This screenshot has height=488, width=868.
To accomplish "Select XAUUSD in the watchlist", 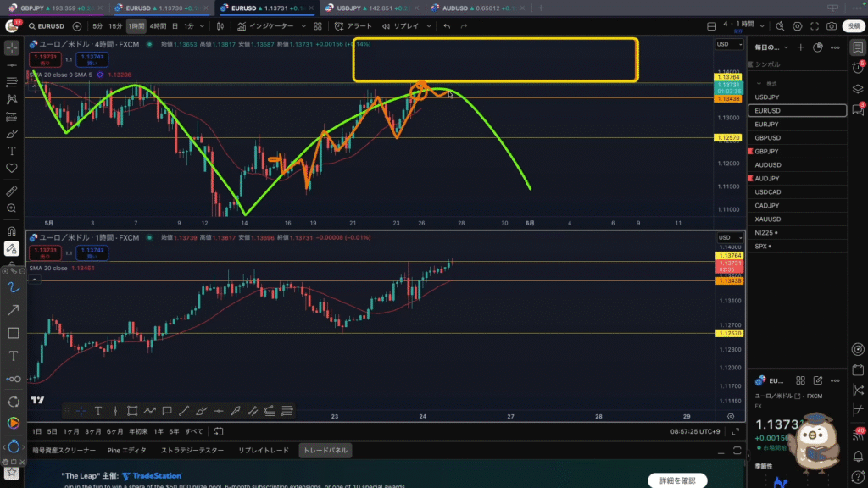I will point(797,219).
